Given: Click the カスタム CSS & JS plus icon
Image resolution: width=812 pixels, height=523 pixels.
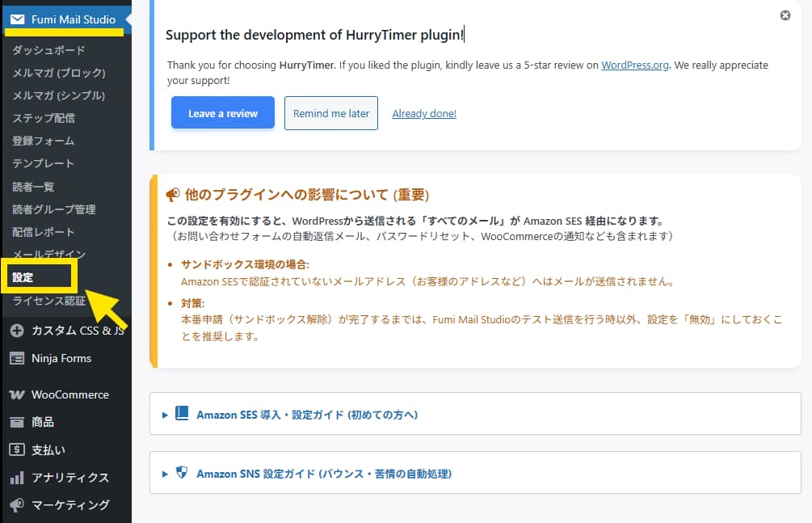Looking at the screenshot, I should (17, 331).
